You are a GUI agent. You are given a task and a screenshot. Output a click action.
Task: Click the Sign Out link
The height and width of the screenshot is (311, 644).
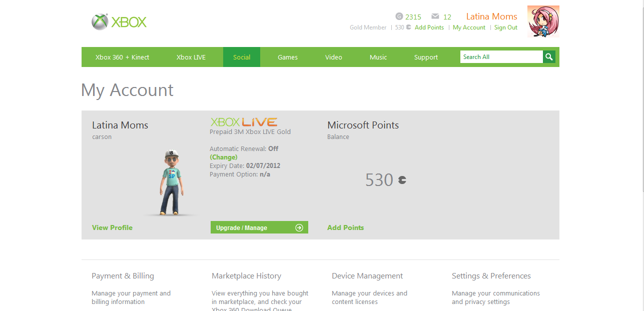506,27
